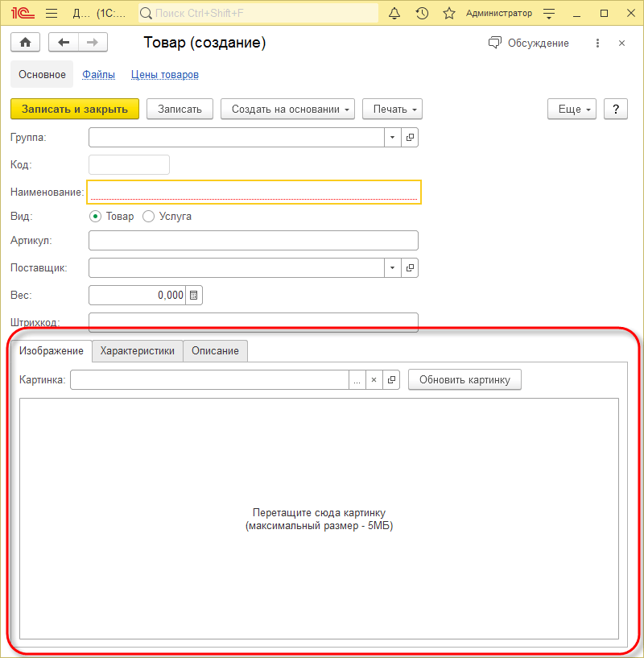Go to the home page icon
The width and height of the screenshot is (644, 658).
25,43
